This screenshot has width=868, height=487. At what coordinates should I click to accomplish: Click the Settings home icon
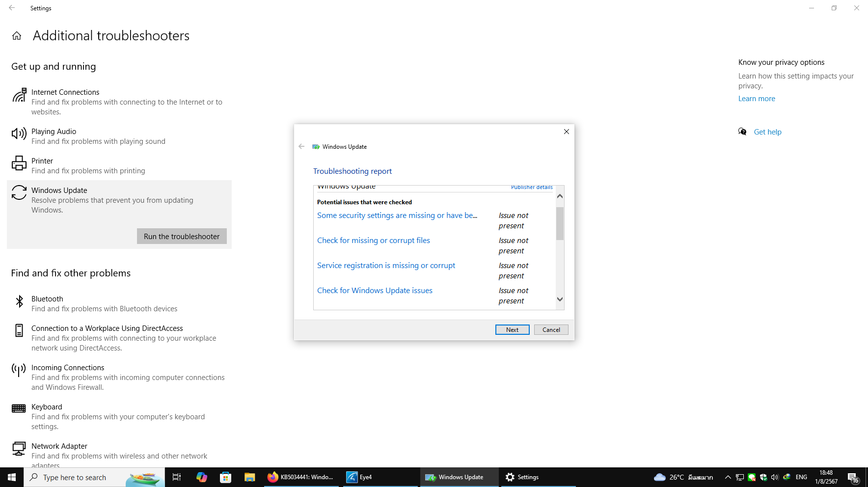(x=17, y=36)
